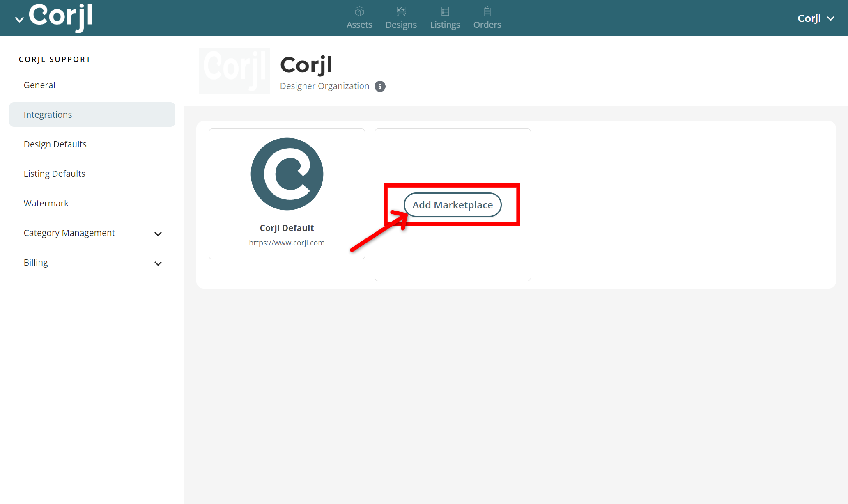Select General in the sidebar
The image size is (848, 504).
click(39, 85)
